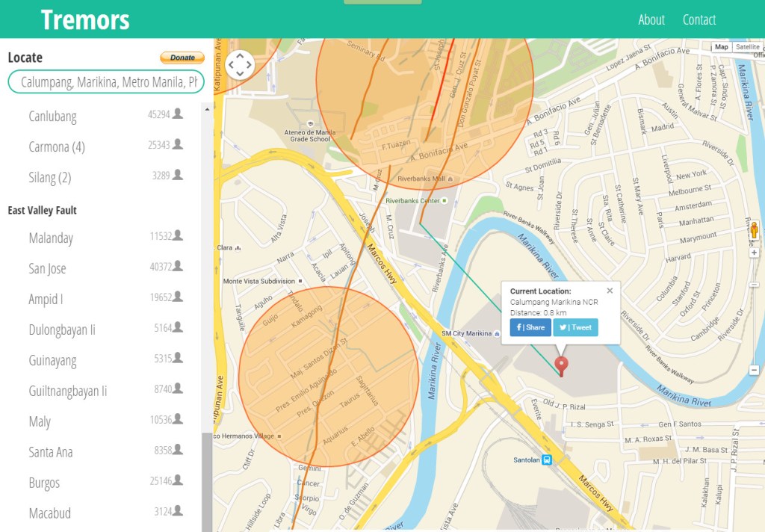Select Silang (2) in the list
The image size is (765, 532).
(50, 177)
